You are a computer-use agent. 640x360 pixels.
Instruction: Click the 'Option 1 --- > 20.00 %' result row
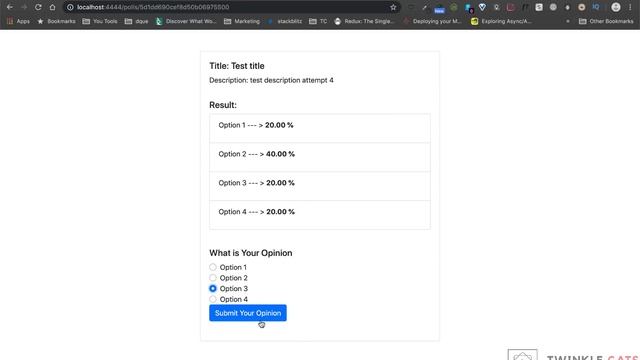(x=320, y=128)
